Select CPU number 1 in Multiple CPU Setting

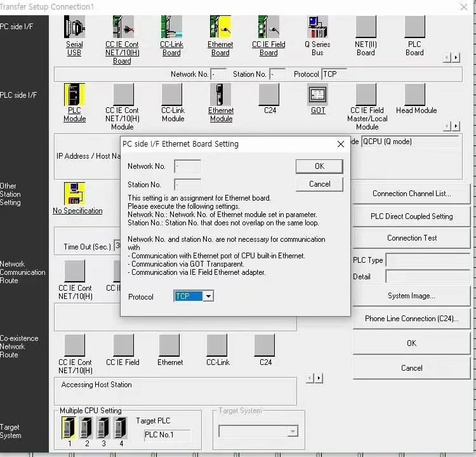coord(69,428)
